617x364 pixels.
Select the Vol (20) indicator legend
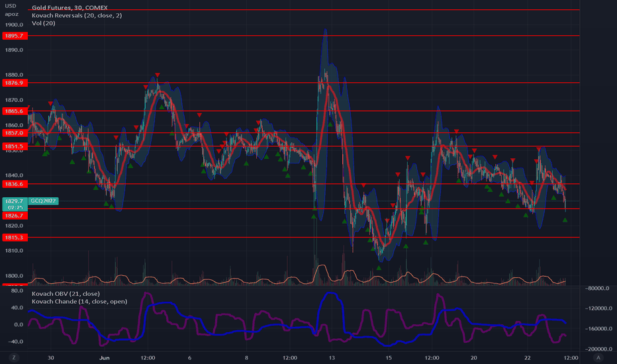pyautogui.click(x=43, y=23)
